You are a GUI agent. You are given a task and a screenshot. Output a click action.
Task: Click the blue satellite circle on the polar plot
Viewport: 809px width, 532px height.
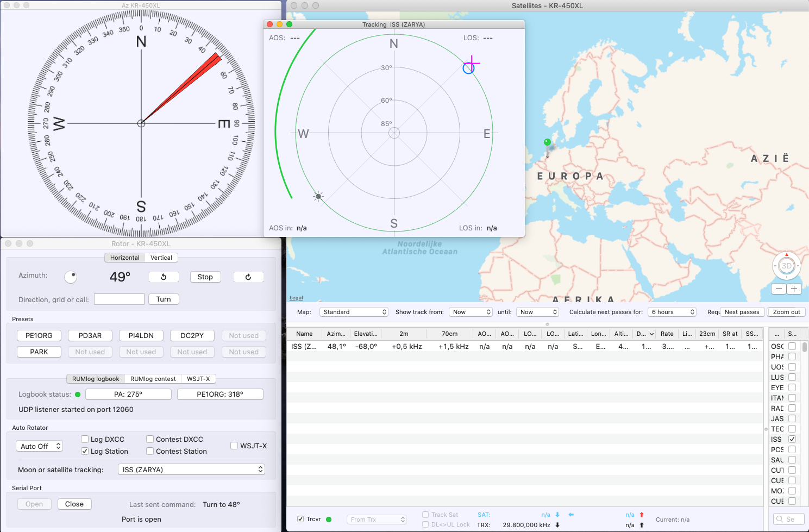click(x=468, y=68)
